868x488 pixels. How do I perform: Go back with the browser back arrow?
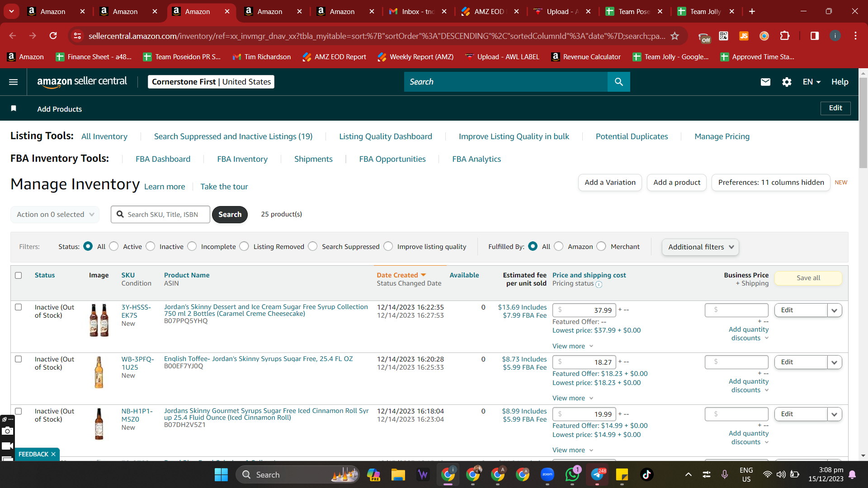coord(13,36)
